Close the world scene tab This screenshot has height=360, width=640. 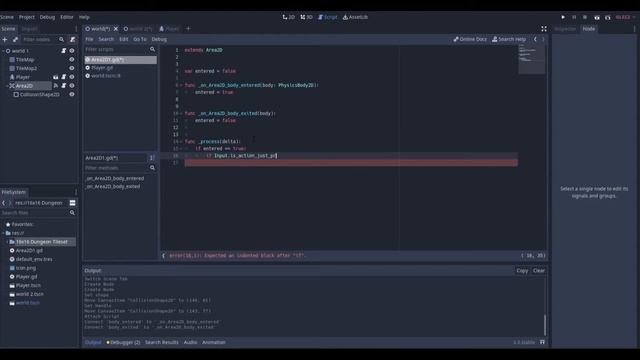click(x=116, y=29)
